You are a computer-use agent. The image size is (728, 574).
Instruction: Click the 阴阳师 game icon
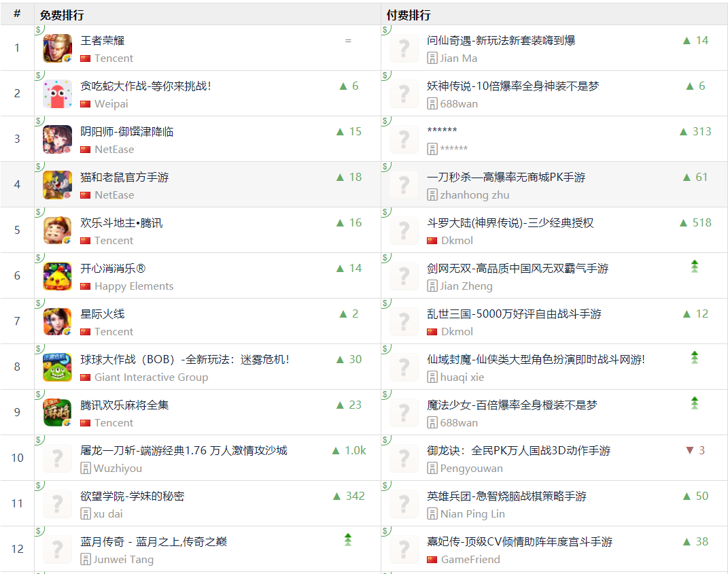pos(57,139)
